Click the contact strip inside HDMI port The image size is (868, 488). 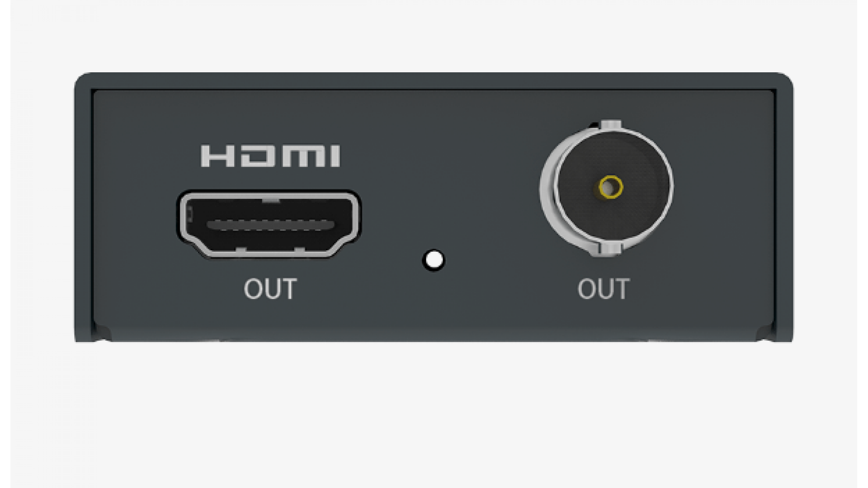point(270,225)
